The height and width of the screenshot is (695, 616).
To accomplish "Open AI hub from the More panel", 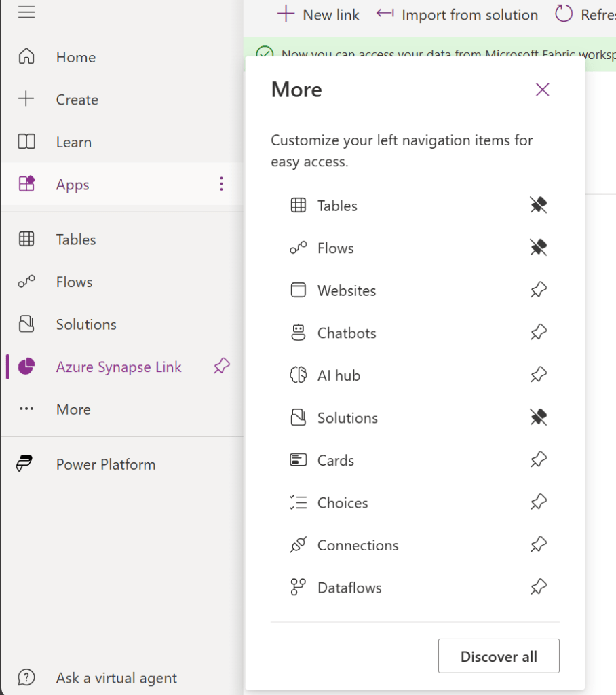I will pos(339,375).
